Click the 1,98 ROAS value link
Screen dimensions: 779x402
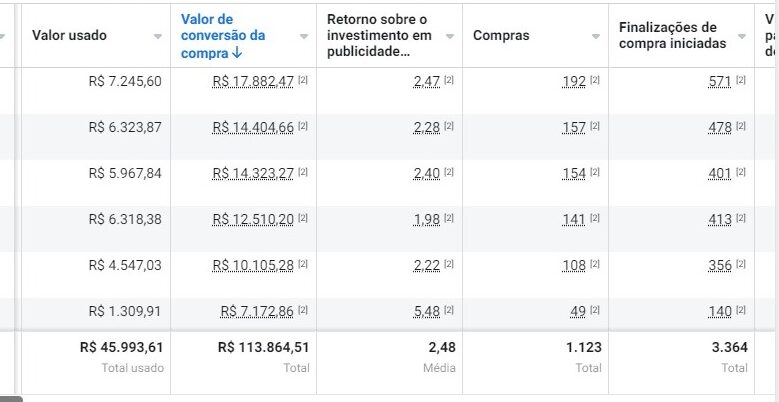click(427, 219)
